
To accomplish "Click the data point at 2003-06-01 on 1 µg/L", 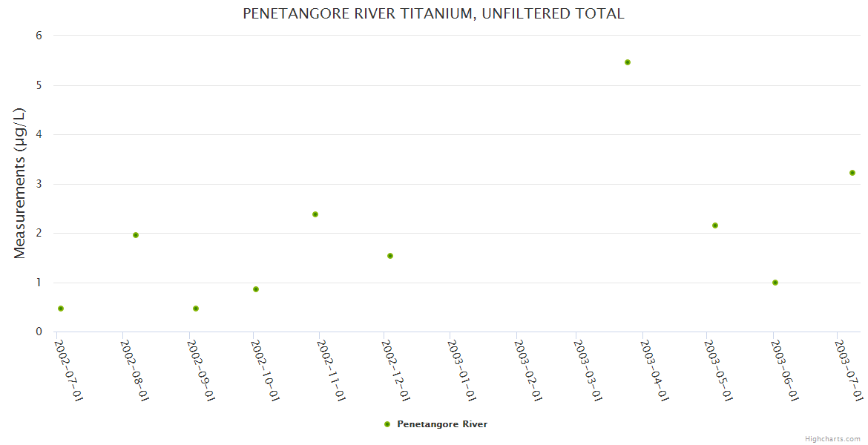I will [x=775, y=283].
